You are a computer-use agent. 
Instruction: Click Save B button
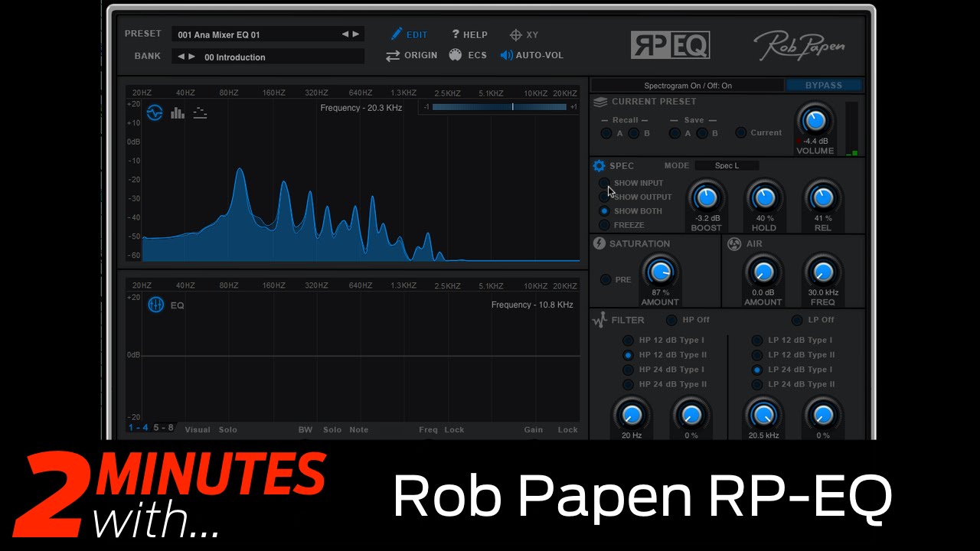[x=702, y=133]
